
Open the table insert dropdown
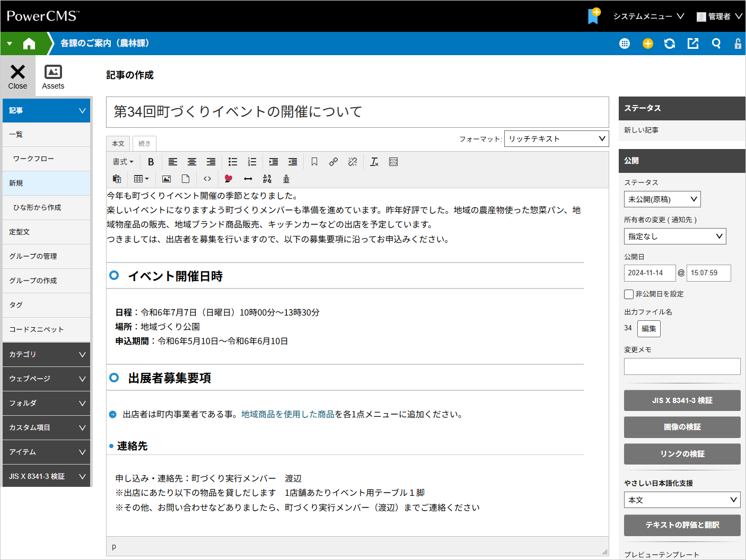click(x=142, y=179)
